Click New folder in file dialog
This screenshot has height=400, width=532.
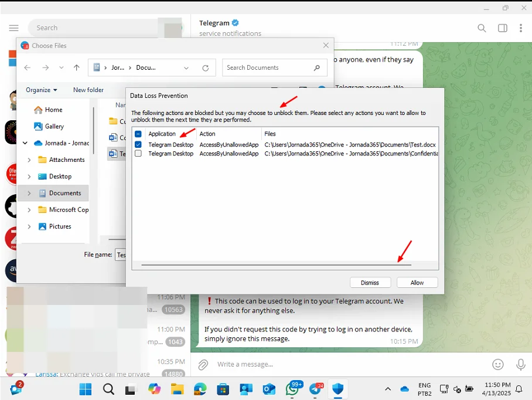[88, 90]
